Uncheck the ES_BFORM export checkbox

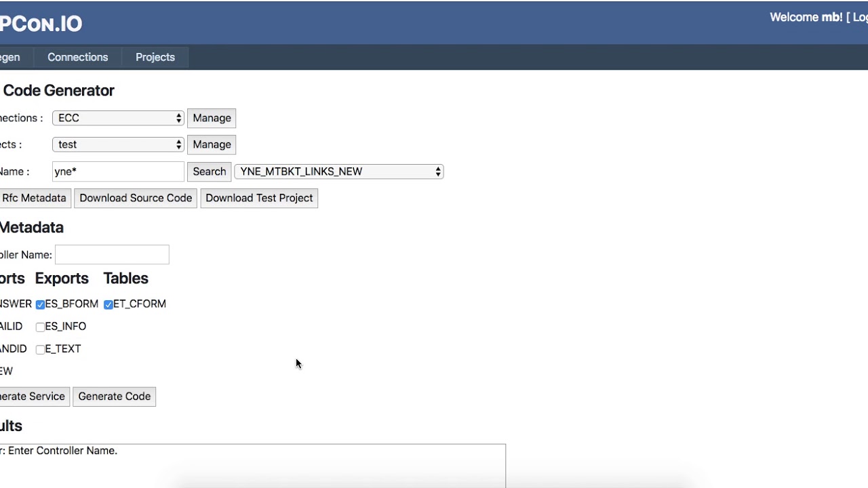pyautogui.click(x=40, y=305)
